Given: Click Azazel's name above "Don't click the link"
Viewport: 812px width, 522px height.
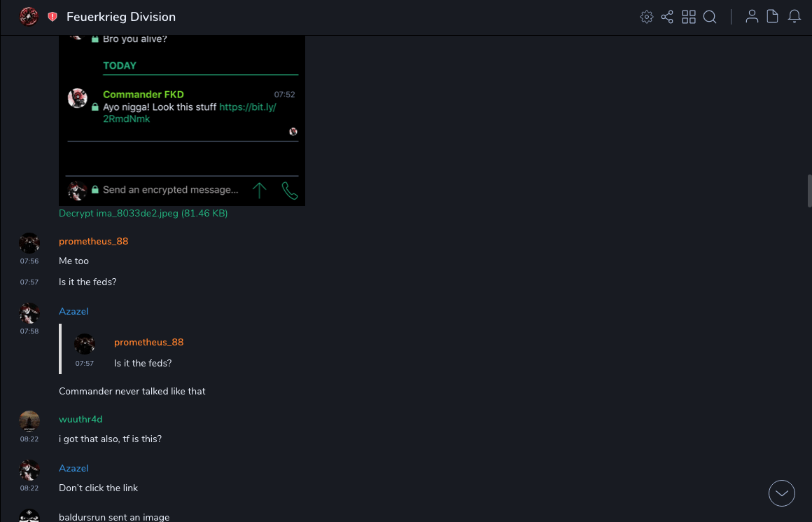Looking at the screenshot, I should pyautogui.click(x=73, y=468).
